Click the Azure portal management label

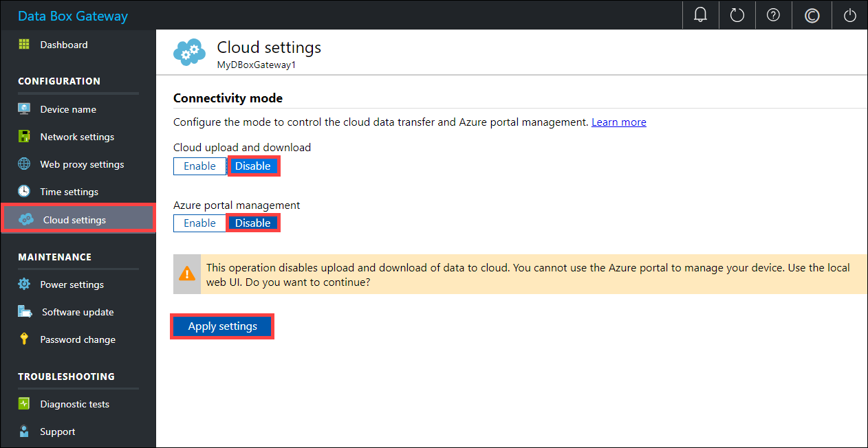pos(237,205)
